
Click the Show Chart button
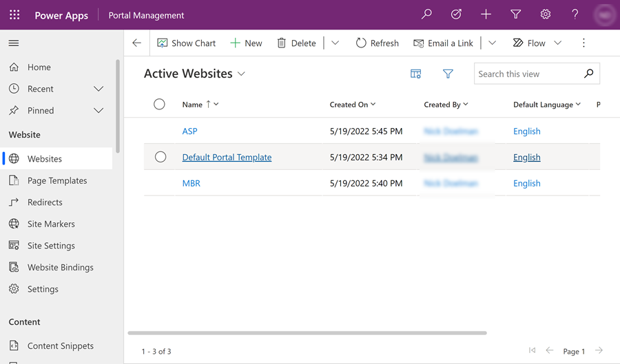pos(186,43)
